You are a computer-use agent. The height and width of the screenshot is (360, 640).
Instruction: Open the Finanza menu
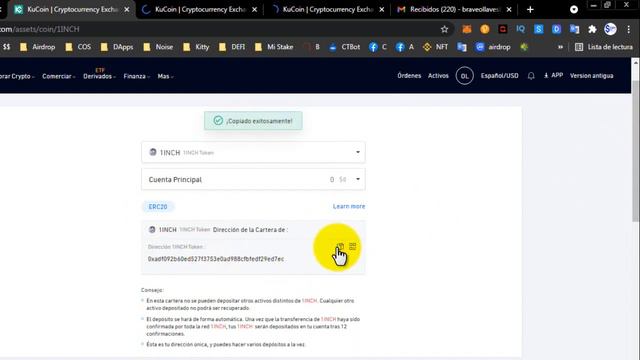point(137,76)
